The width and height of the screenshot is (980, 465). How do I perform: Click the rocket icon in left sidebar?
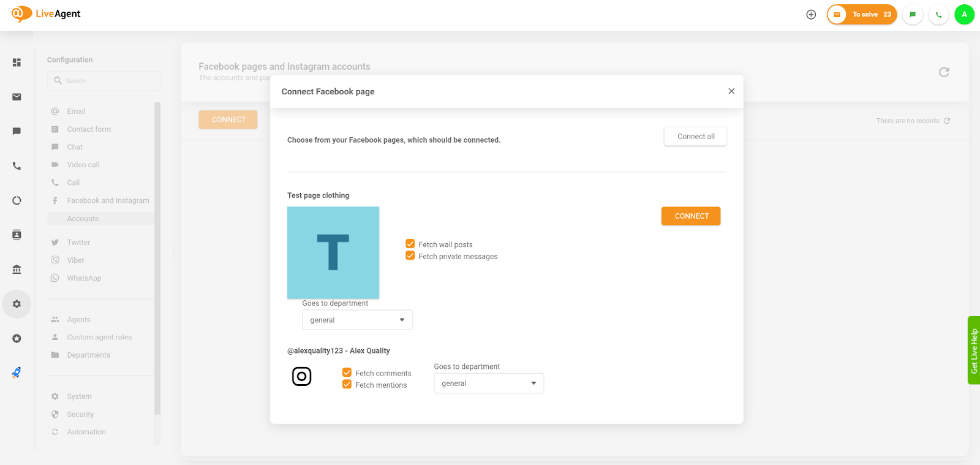coord(17,372)
